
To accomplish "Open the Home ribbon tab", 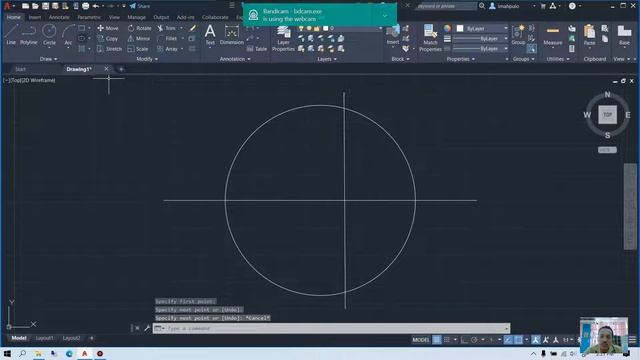I will click(x=13, y=17).
